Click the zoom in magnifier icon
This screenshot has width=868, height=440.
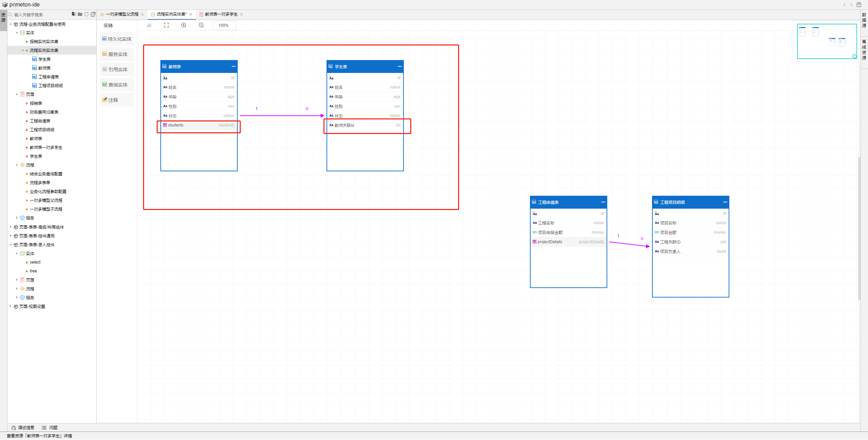click(184, 25)
